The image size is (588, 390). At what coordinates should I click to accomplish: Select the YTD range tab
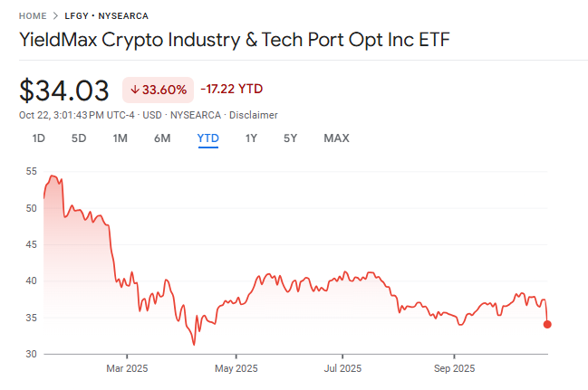208,138
